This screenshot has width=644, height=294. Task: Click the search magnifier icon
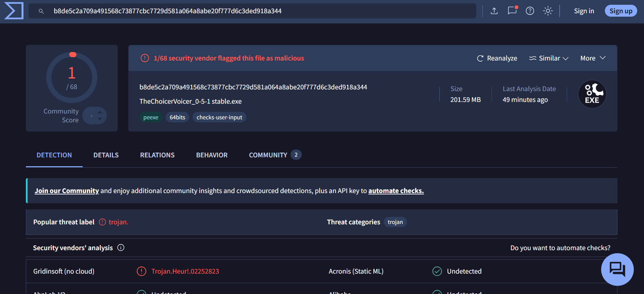coord(41,11)
